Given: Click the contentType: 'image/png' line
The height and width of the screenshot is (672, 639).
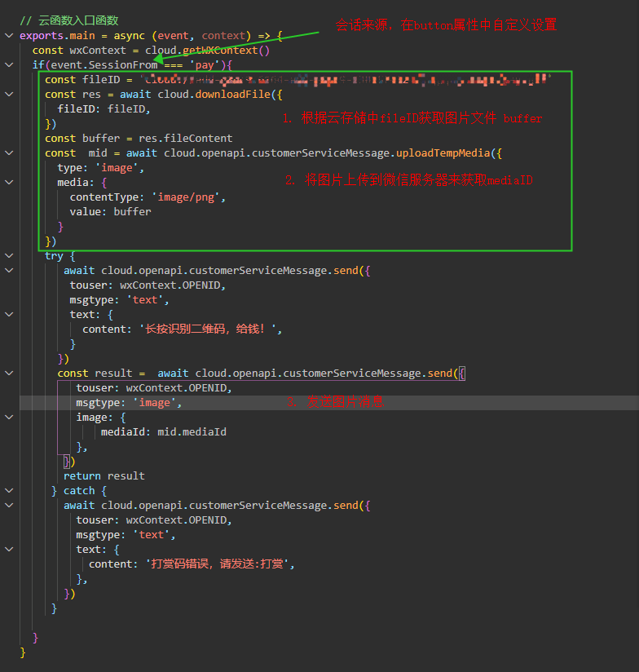Looking at the screenshot, I should tap(148, 197).
